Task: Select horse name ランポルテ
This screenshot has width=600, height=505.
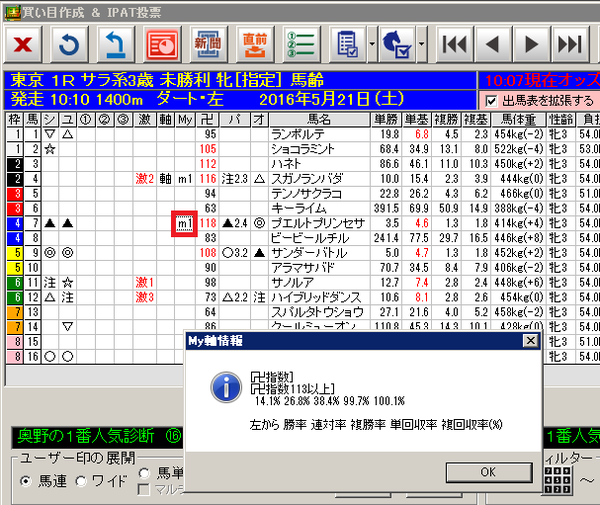Action: [298, 134]
